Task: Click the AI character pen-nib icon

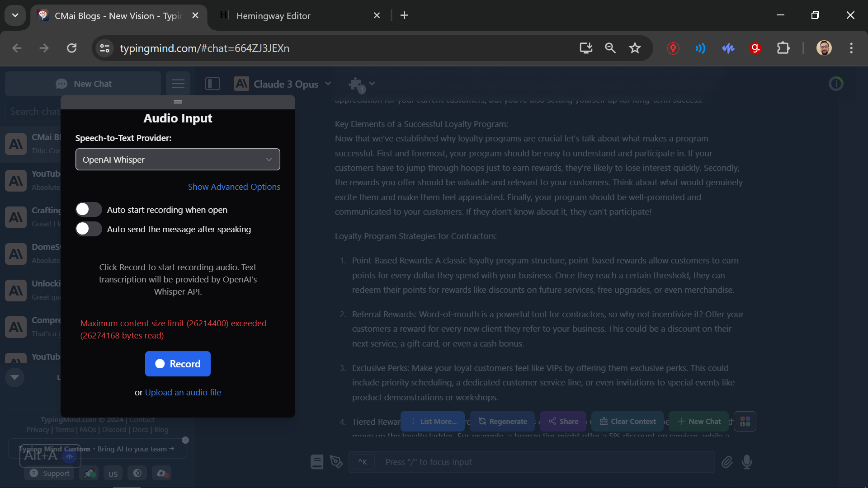Action: [x=336, y=462]
